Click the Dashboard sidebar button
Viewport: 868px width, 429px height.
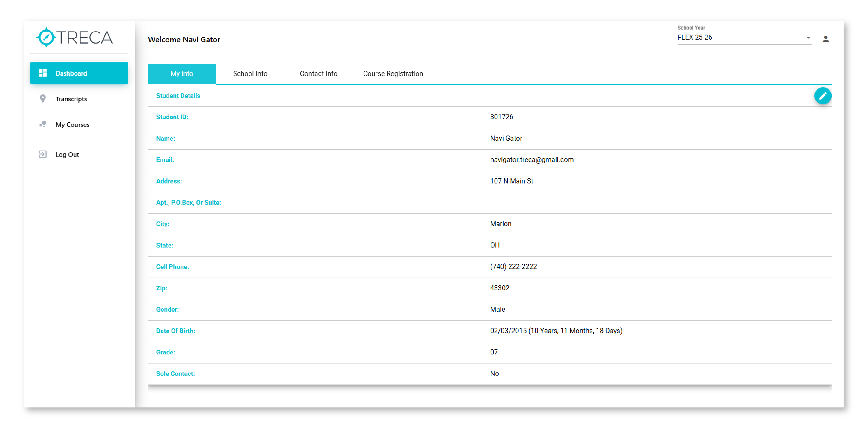coord(79,73)
